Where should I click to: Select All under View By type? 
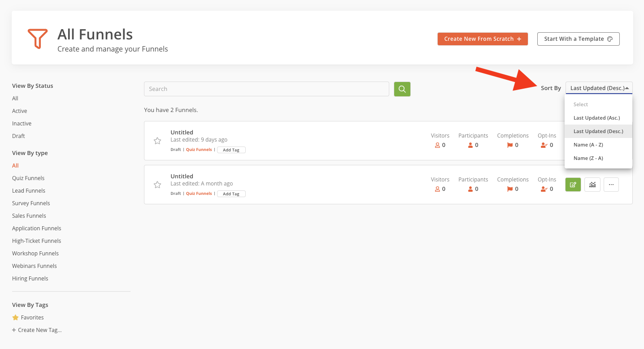point(15,165)
